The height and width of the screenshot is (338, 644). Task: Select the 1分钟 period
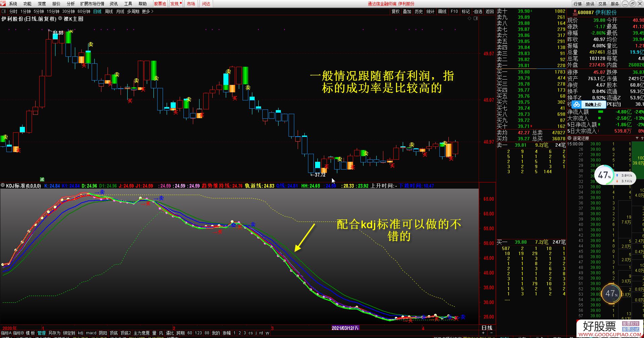click(x=25, y=11)
